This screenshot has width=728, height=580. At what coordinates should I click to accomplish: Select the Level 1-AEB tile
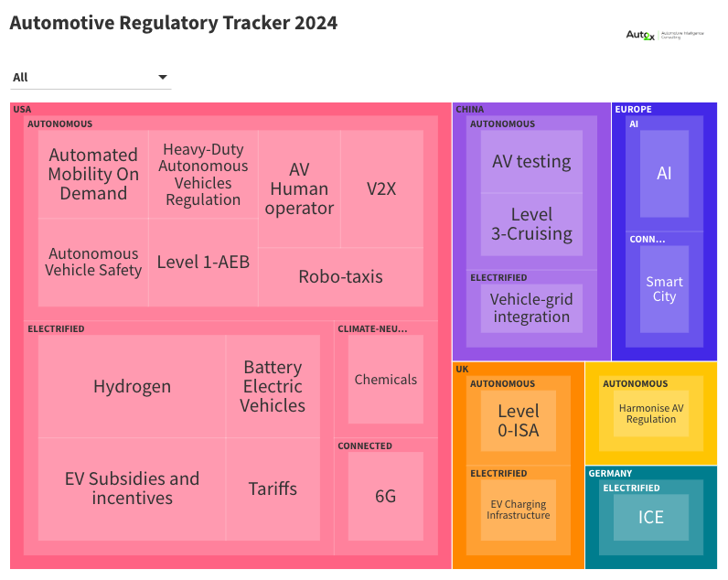pyautogui.click(x=203, y=262)
